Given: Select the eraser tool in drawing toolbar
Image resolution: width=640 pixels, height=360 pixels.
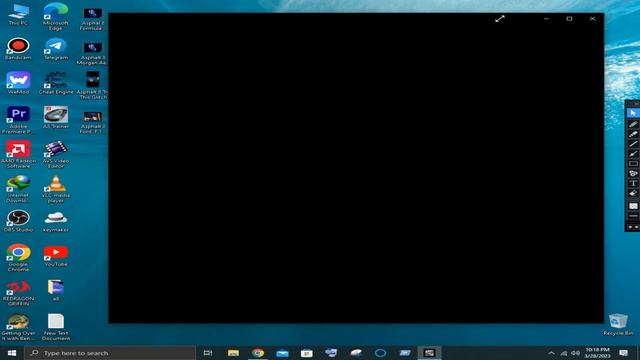Looking at the screenshot, I should (x=633, y=193).
